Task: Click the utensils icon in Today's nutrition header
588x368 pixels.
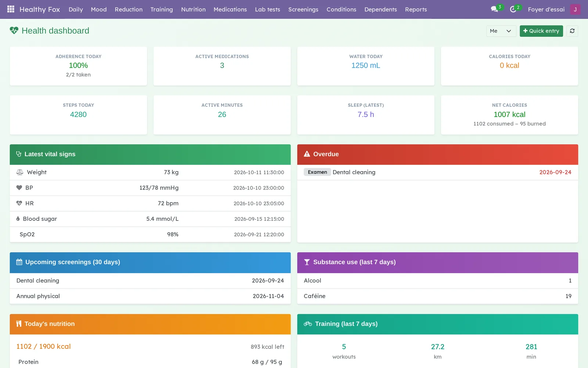Action: [x=19, y=324]
